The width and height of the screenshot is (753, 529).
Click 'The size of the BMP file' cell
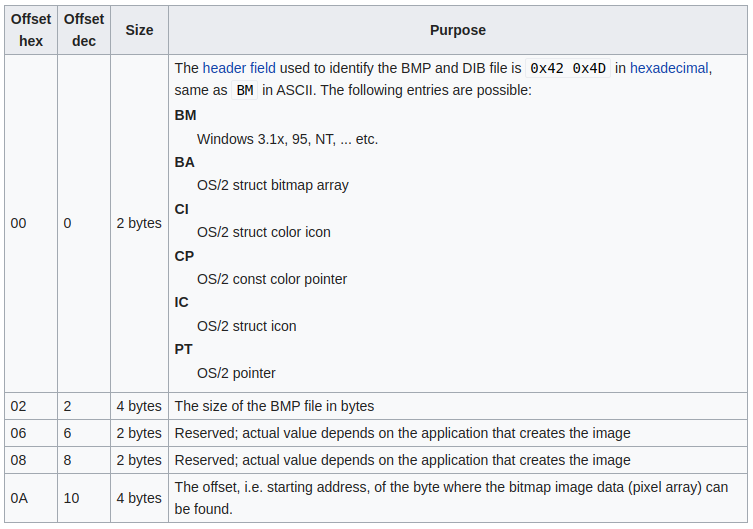pyautogui.click(x=275, y=406)
